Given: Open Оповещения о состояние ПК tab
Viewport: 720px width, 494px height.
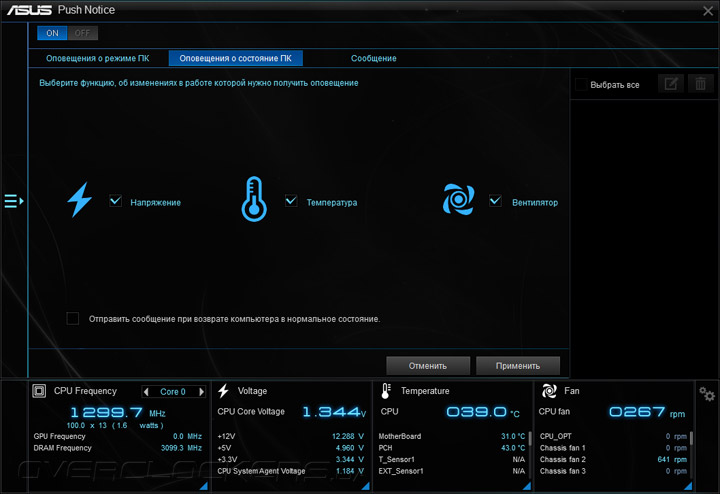Looking at the screenshot, I should tap(236, 58).
